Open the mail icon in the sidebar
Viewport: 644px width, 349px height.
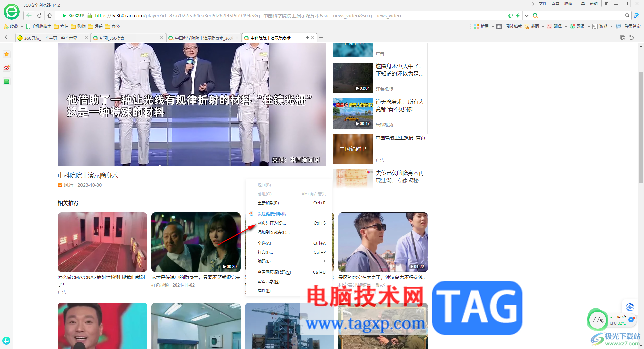pos(7,81)
